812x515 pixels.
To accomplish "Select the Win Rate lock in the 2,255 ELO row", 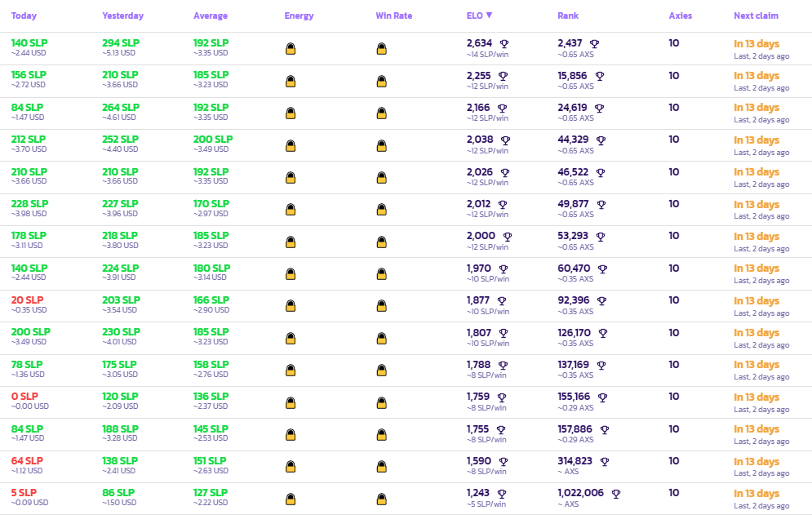I will pyautogui.click(x=382, y=82).
